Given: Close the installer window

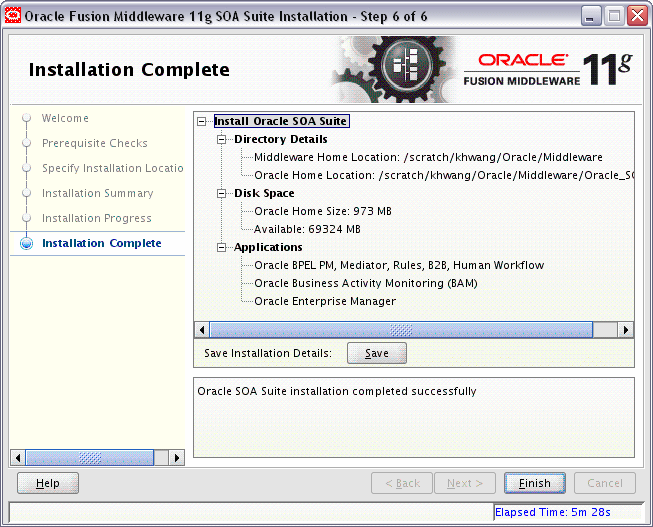Looking at the screenshot, I should tap(638, 16).
